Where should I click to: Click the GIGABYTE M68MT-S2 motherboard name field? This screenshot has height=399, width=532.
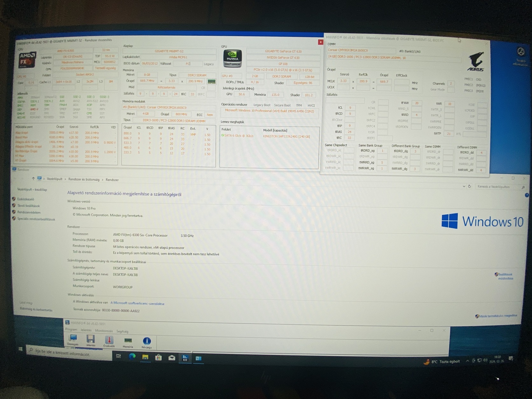169,51
